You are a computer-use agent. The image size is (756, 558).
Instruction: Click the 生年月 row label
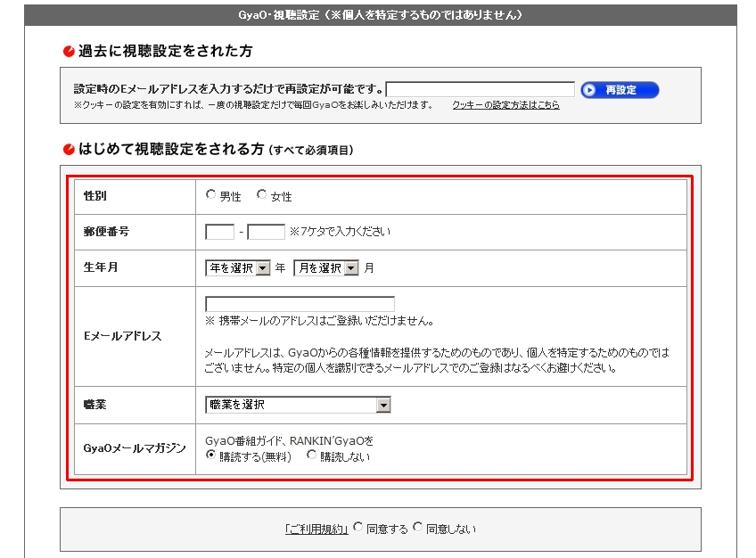[101, 267]
